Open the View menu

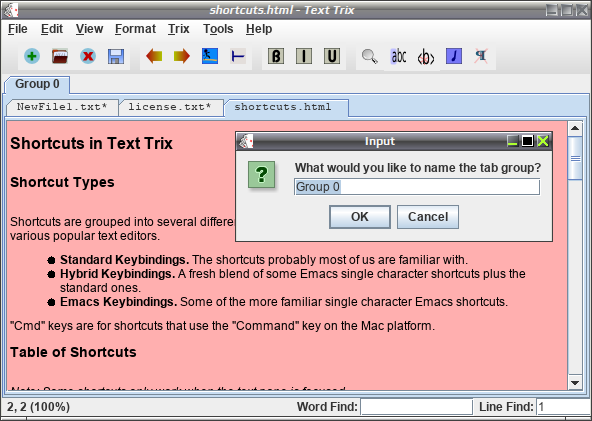coord(89,29)
